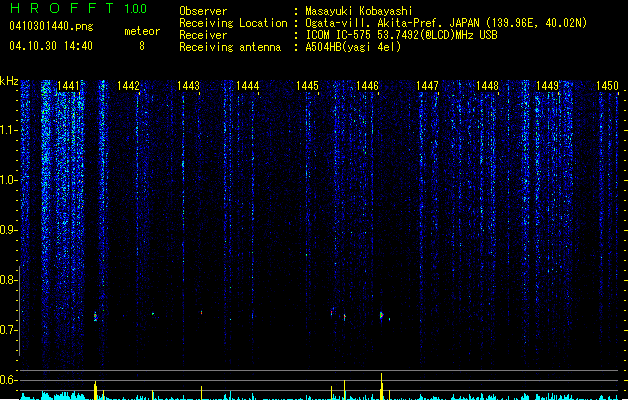Click the 1447 time marker

point(427,86)
